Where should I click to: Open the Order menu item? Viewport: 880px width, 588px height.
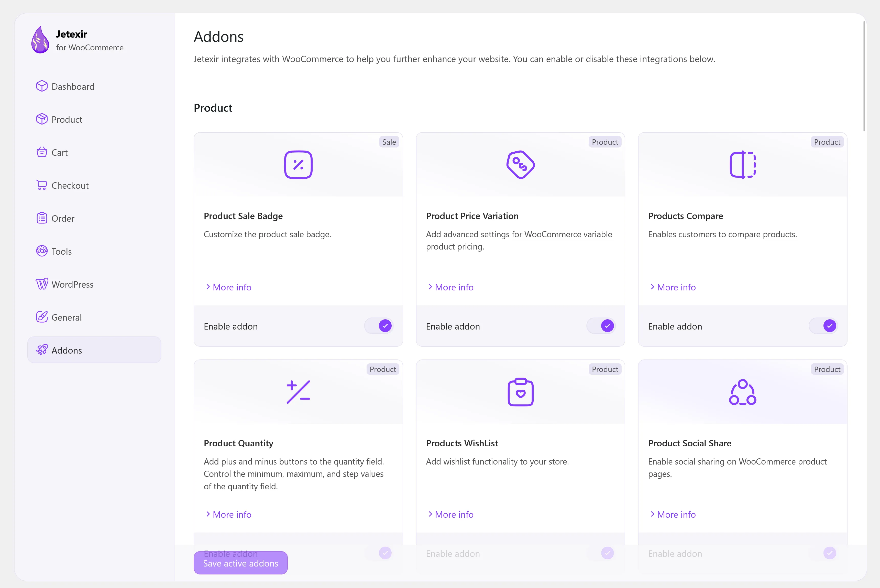pos(94,218)
